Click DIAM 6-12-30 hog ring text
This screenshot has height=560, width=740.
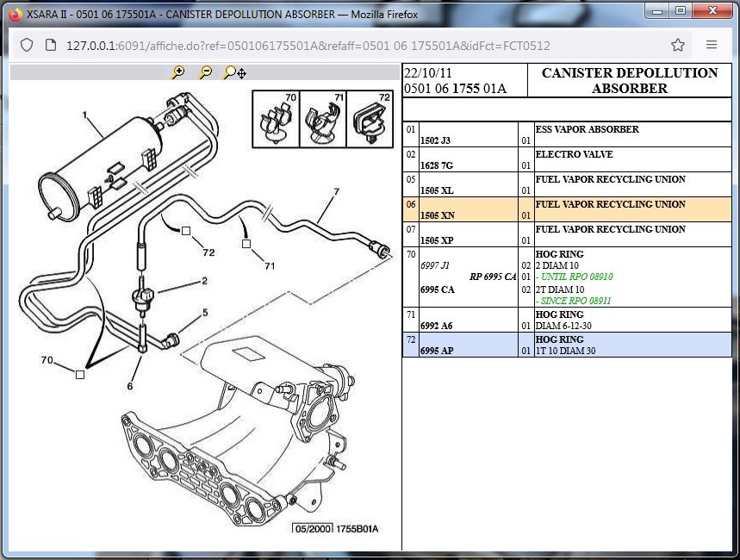(x=563, y=326)
